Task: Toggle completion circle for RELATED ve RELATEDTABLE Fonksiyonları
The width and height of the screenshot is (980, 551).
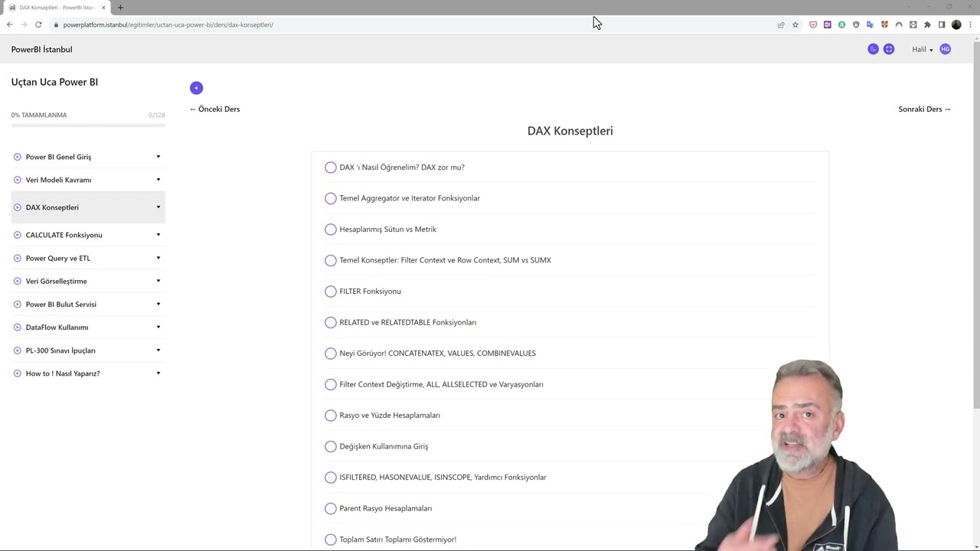Action: pyautogui.click(x=331, y=322)
